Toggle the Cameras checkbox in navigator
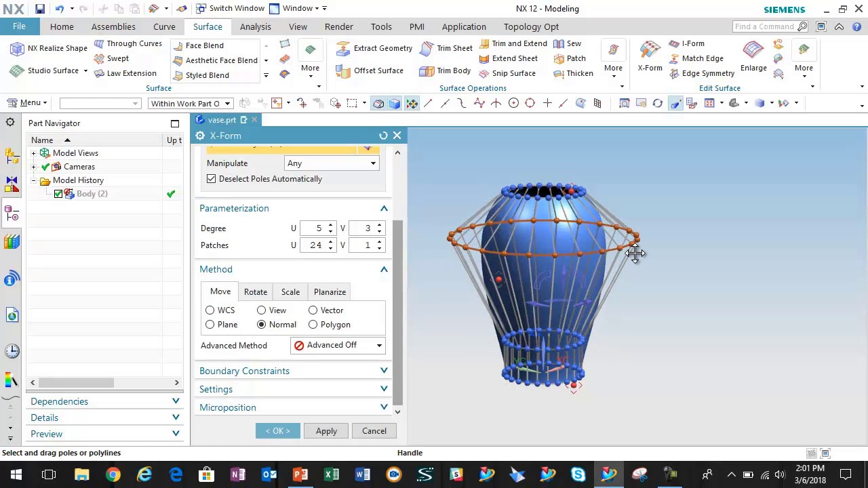This screenshot has width=868, height=488. (x=45, y=167)
